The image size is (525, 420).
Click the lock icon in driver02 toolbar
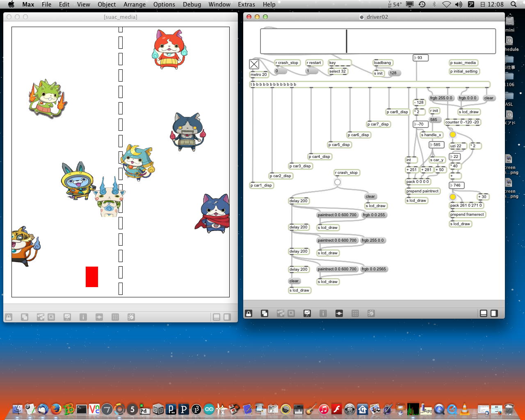click(x=249, y=313)
